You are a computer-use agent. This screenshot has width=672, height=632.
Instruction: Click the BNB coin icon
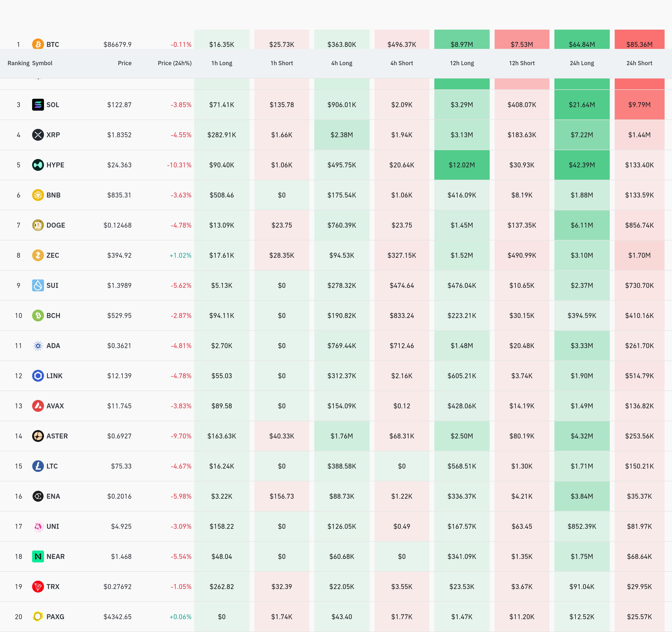click(38, 195)
